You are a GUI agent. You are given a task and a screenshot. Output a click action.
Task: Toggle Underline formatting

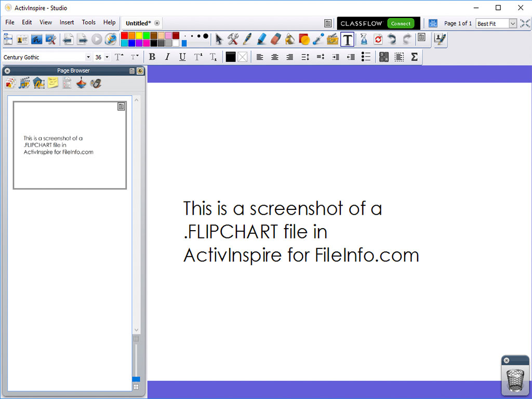(182, 57)
